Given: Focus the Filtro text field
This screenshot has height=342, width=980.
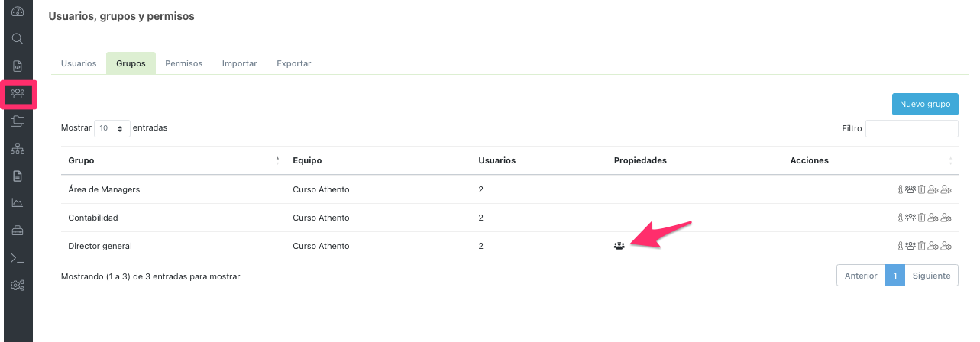Looking at the screenshot, I should (x=911, y=129).
